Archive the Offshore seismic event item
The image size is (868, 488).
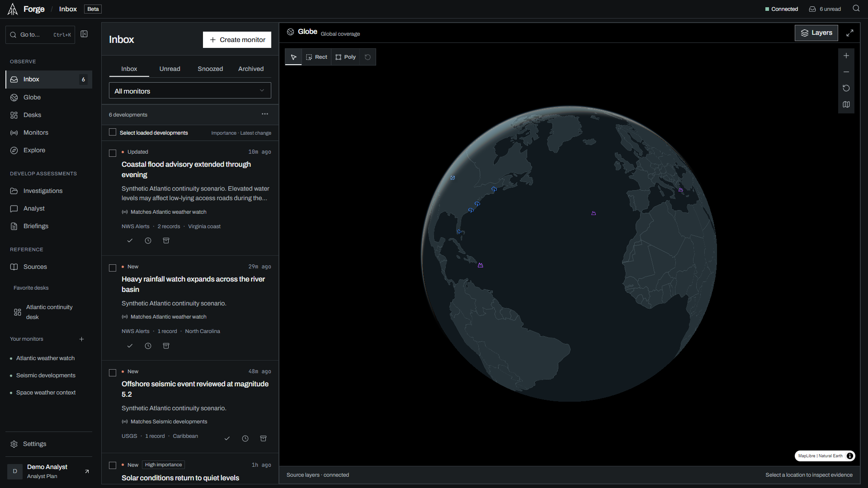point(263,439)
